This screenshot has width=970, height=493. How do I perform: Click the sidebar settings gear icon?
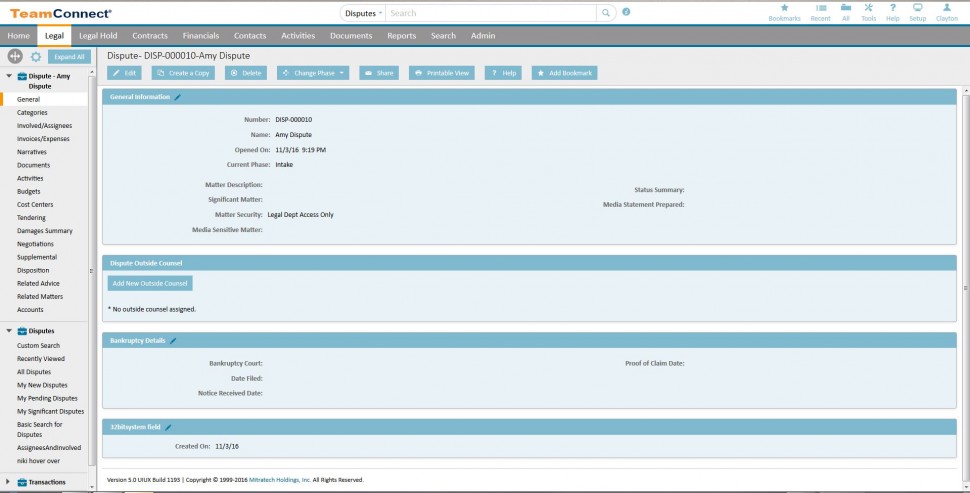36,57
